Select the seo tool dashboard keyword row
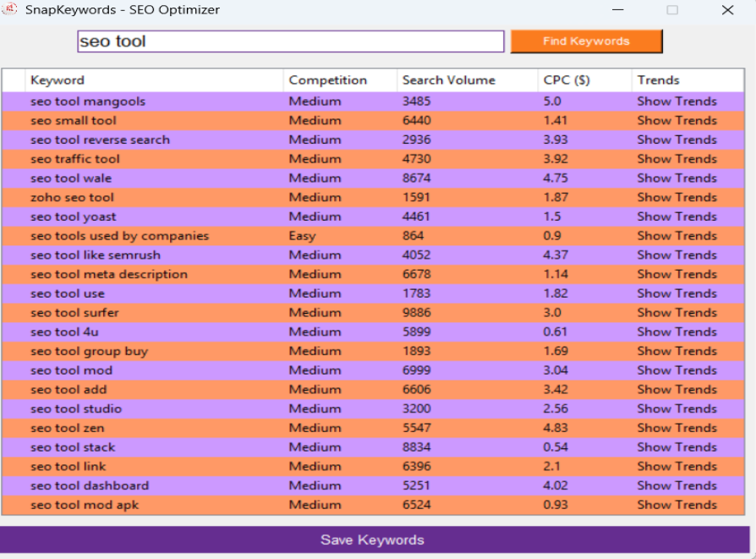 90,485
